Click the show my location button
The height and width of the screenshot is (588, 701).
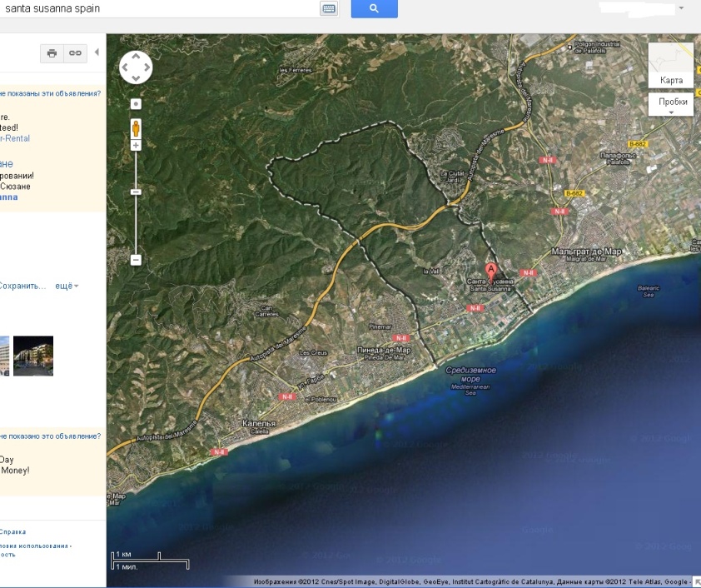pos(136,104)
